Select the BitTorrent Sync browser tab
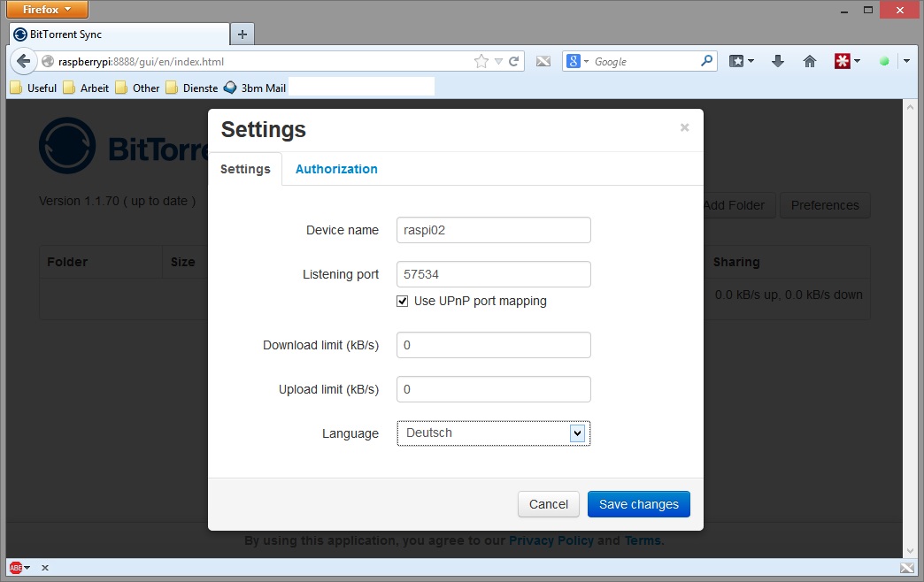This screenshot has width=924, height=582. 119,34
